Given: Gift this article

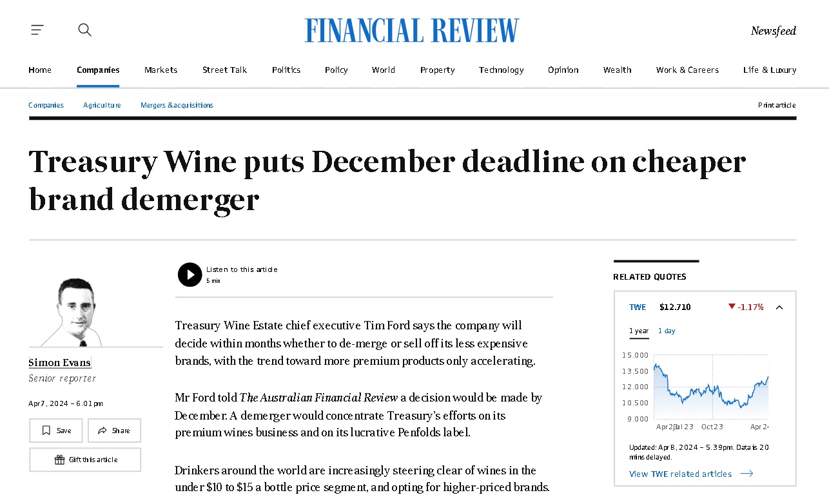Looking at the screenshot, I should point(85,460).
